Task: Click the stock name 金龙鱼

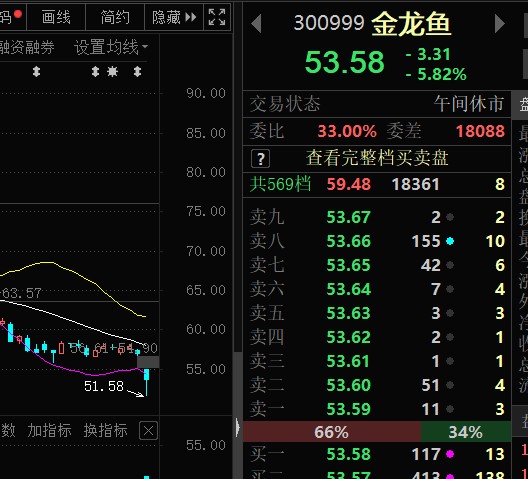Action: 411,24
